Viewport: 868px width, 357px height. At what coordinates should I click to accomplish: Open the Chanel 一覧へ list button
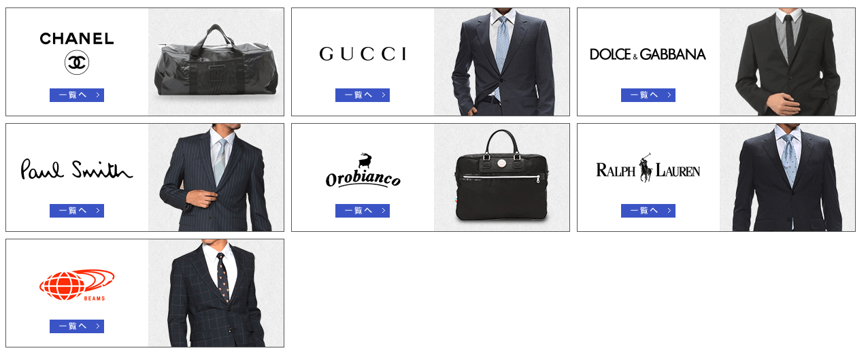coord(77,95)
